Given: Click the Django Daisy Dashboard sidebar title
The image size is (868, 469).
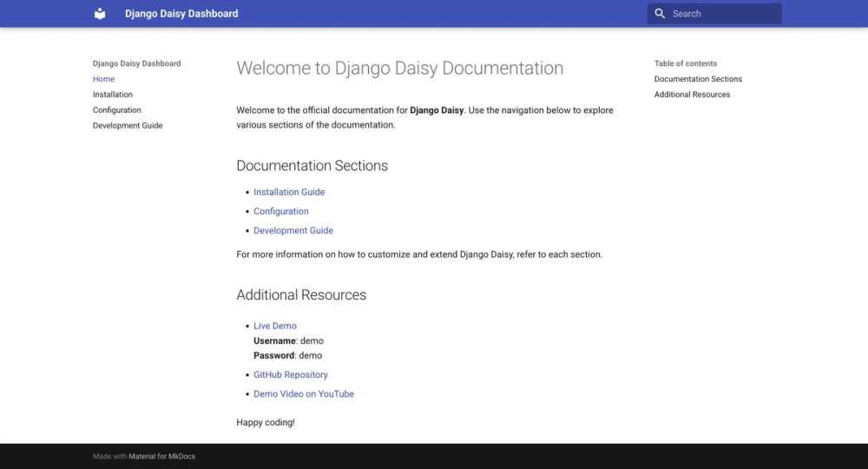Looking at the screenshot, I should pyautogui.click(x=137, y=63).
